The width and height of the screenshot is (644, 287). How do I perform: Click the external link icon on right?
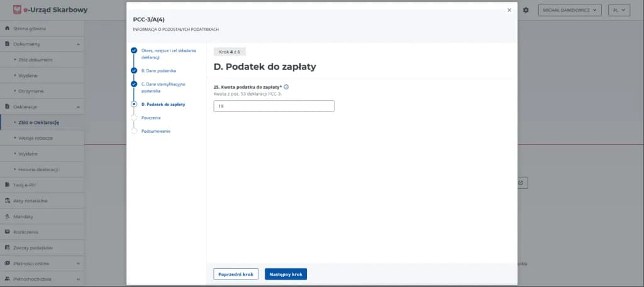coord(521,183)
